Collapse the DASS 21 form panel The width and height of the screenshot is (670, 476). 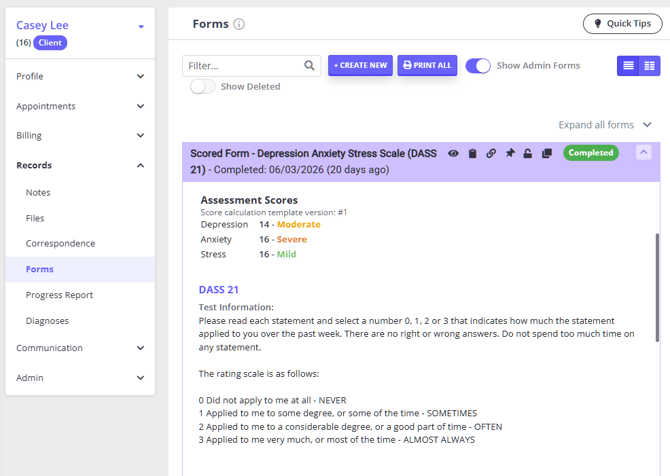click(x=643, y=153)
